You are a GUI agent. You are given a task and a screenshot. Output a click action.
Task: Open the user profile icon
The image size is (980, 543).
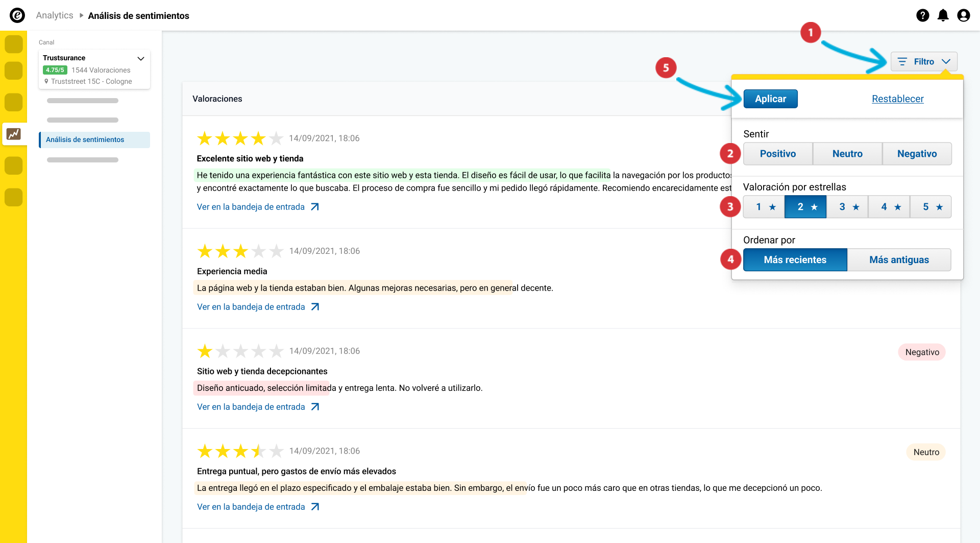point(963,15)
